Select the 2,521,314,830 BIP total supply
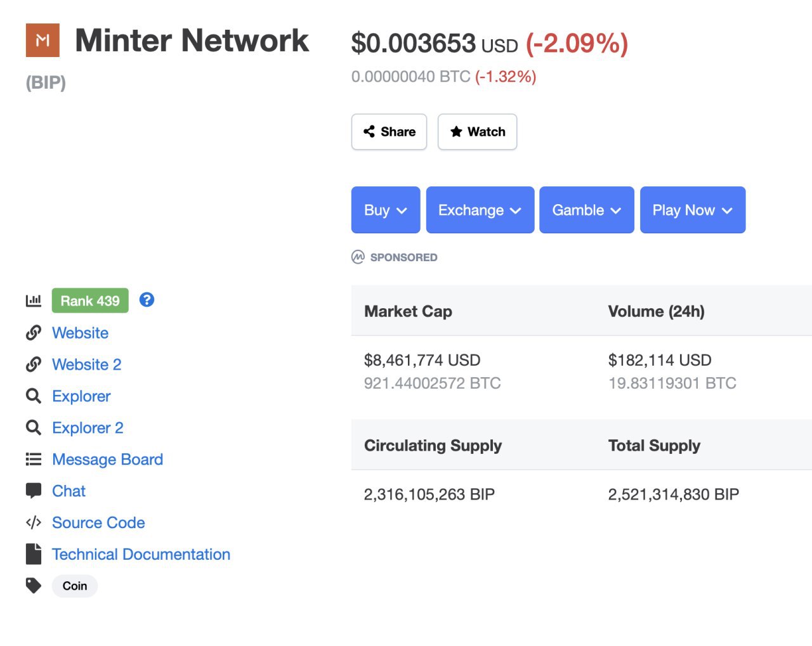 (674, 494)
